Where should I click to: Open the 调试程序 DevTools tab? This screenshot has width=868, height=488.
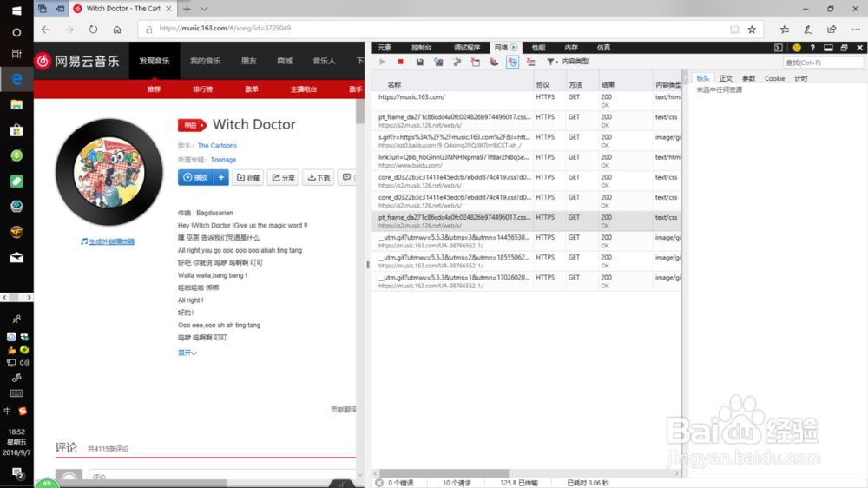click(467, 48)
